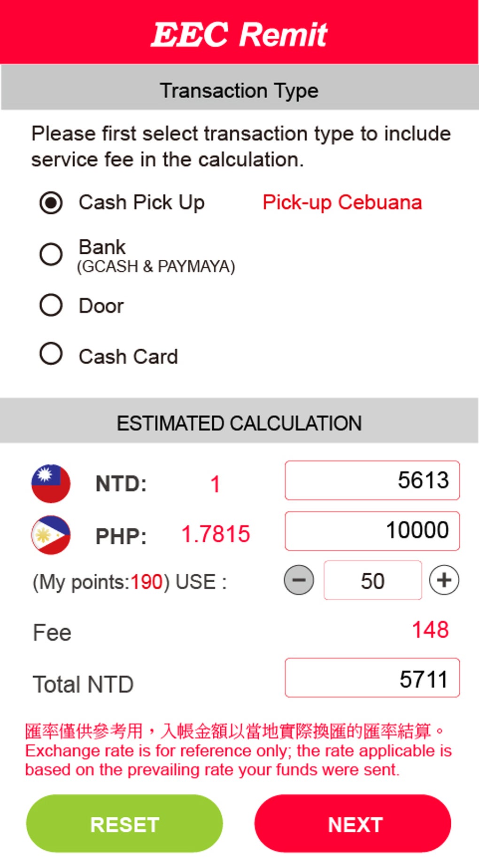Click the Total NTD field
This screenshot has width=479, height=868.
pyautogui.click(x=372, y=678)
